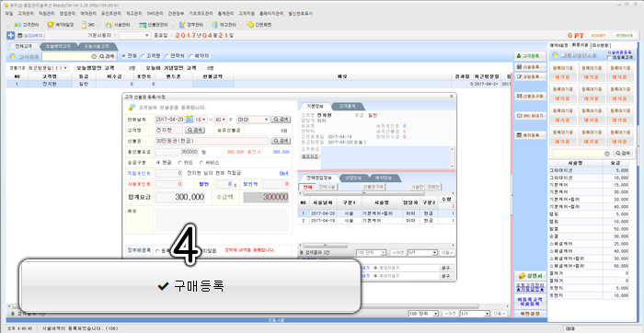The height and width of the screenshot is (333, 644).
Task: Click the 검색 button beside main customer search field
Action: pyautogui.click(x=108, y=56)
